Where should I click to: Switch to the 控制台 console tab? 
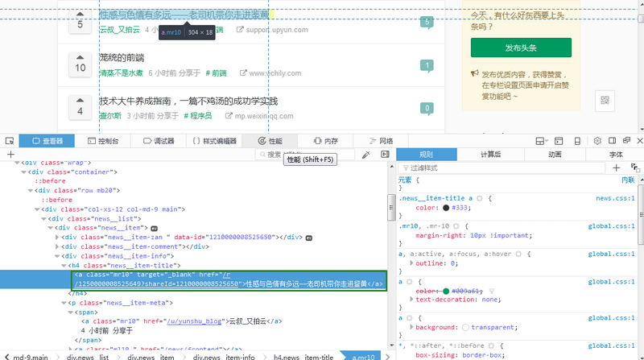(103, 141)
